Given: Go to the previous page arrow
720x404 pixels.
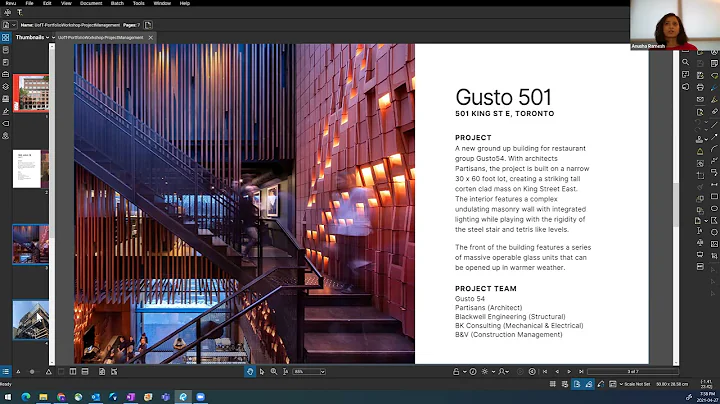Looking at the screenshot, I should [557, 371].
